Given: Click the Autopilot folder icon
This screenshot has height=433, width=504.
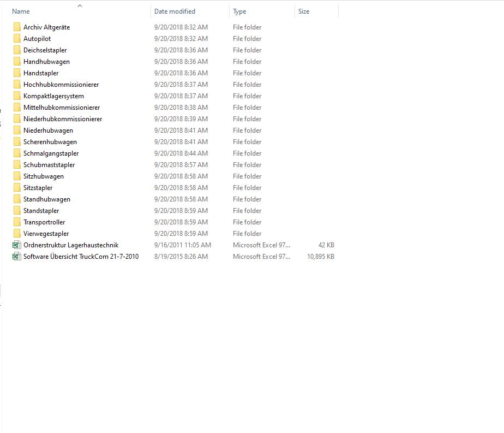Looking at the screenshot, I should point(17,39).
